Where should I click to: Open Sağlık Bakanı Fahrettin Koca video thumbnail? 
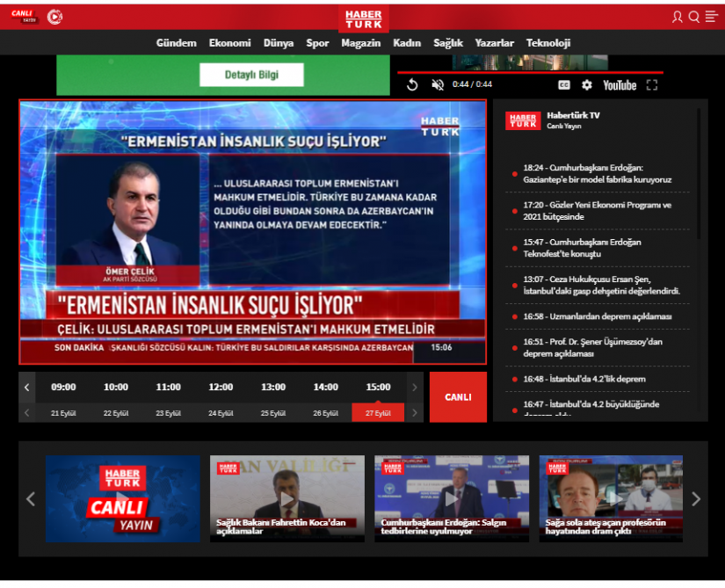(286, 498)
